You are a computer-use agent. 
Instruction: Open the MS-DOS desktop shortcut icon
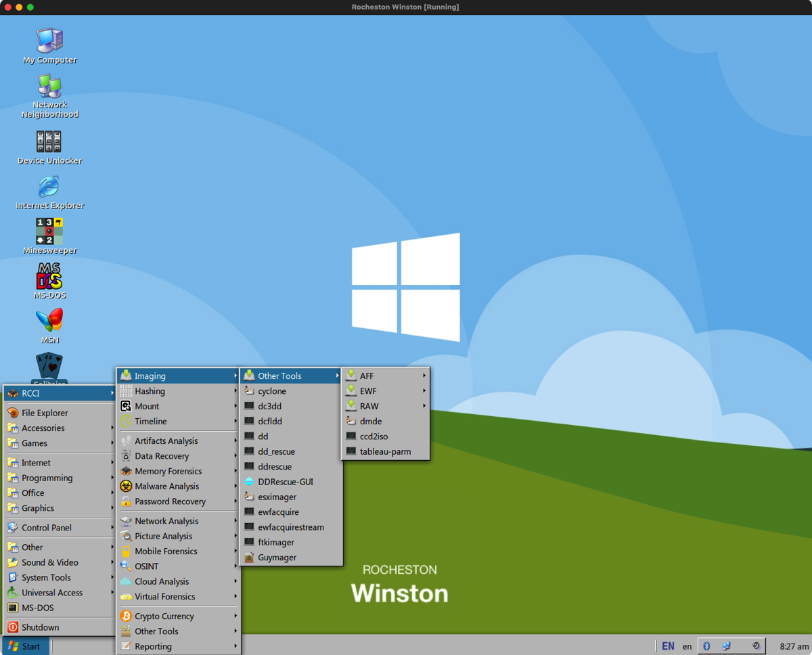tap(49, 276)
